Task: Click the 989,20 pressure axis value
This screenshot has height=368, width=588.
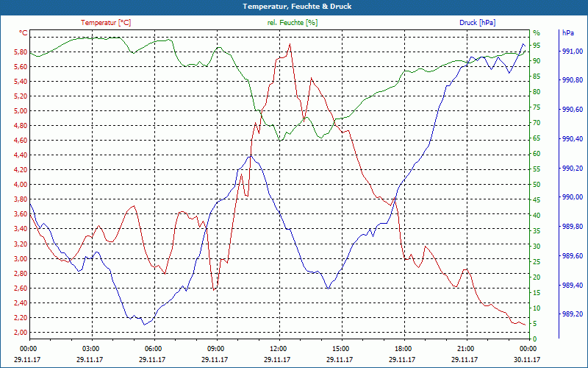Action: tap(573, 314)
